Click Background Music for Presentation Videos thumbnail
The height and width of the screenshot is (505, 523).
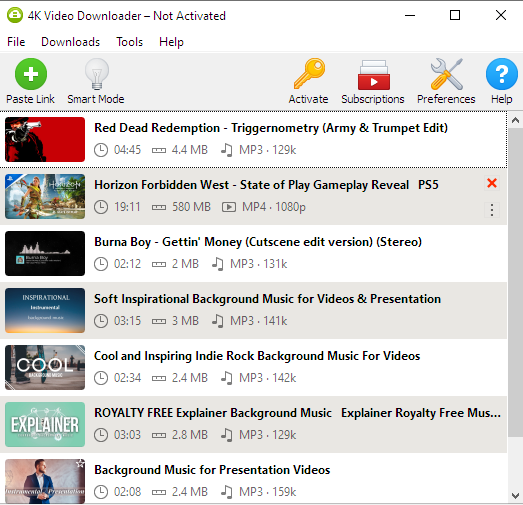click(45, 481)
